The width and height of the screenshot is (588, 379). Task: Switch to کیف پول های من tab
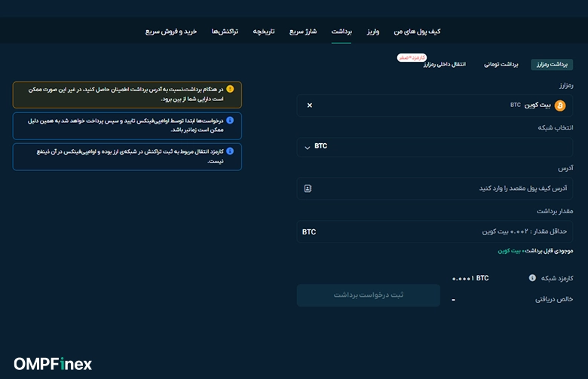pos(417,32)
